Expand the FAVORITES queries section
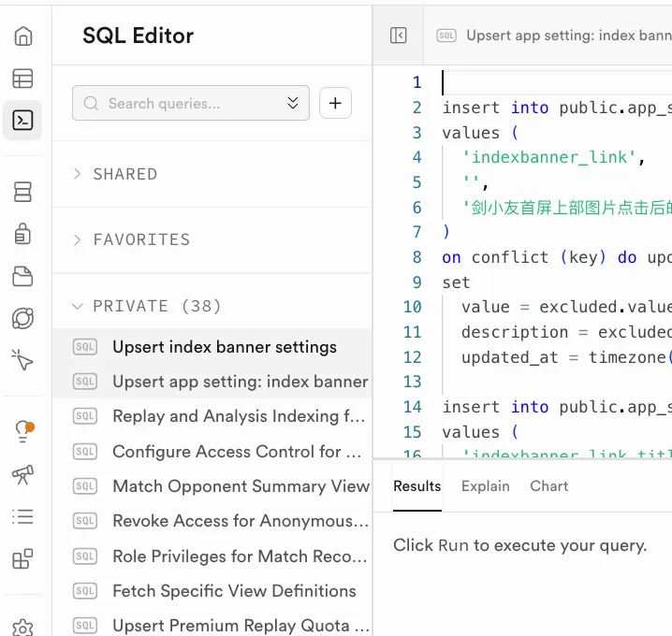This screenshot has height=636, width=672. click(x=131, y=239)
